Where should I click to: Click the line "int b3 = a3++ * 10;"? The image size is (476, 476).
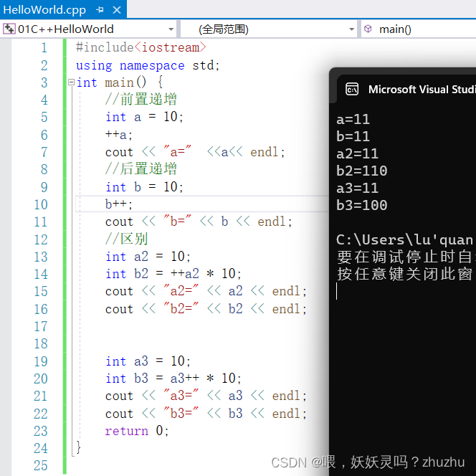(173, 379)
